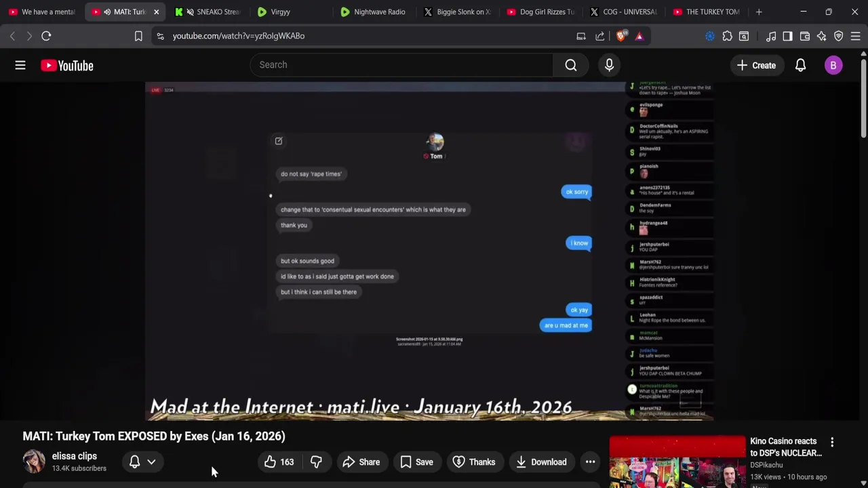Image resolution: width=868 pixels, height=488 pixels.
Task: Switch to the SNEAKO Stream tab
Action: pos(209,12)
